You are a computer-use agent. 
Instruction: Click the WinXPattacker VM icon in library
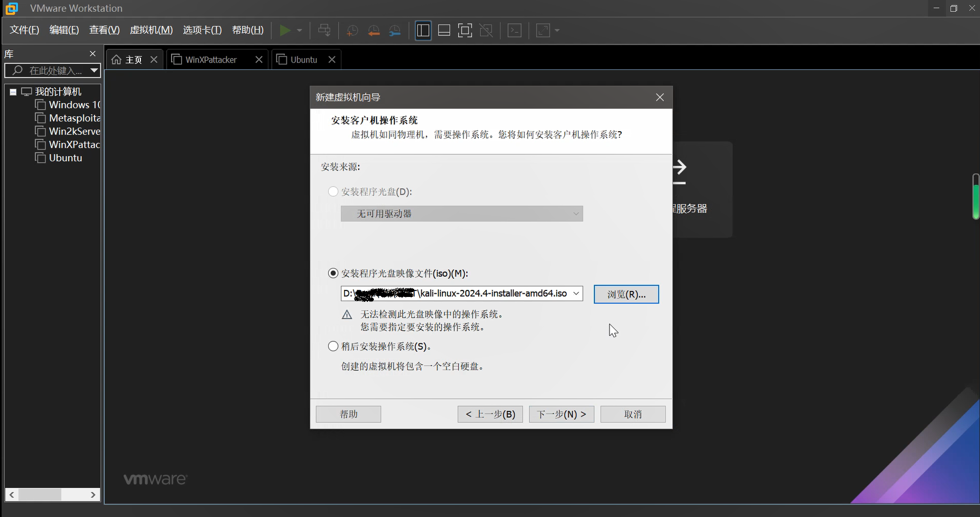(40, 144)
